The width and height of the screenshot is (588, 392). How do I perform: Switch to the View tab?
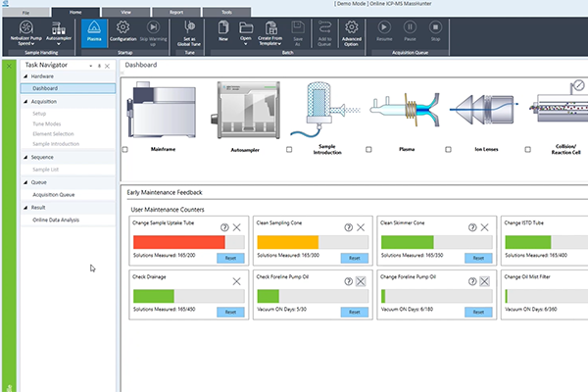tap(125, 12)
